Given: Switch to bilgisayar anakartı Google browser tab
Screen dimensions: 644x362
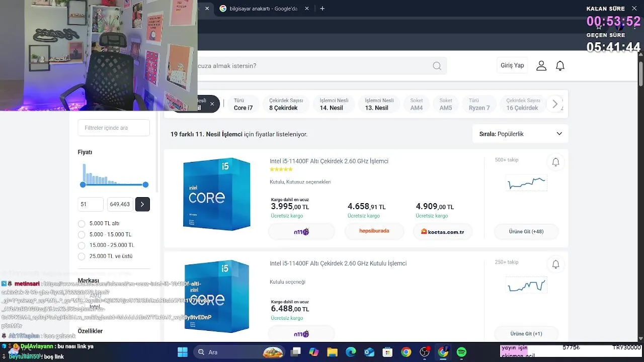Looking at the screenshot, I should pos(264,9).
